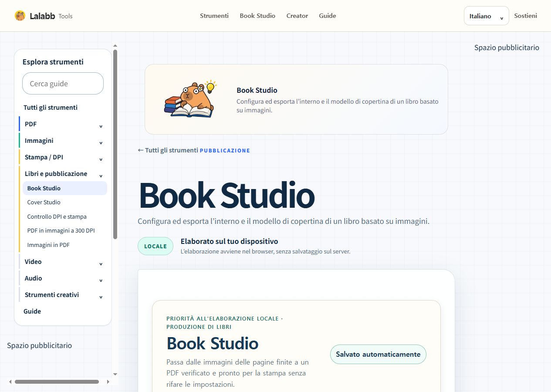Viewport: 551px width, 392px height.
Task: Click the capybara with books illustration
Action: pos(190,99)
